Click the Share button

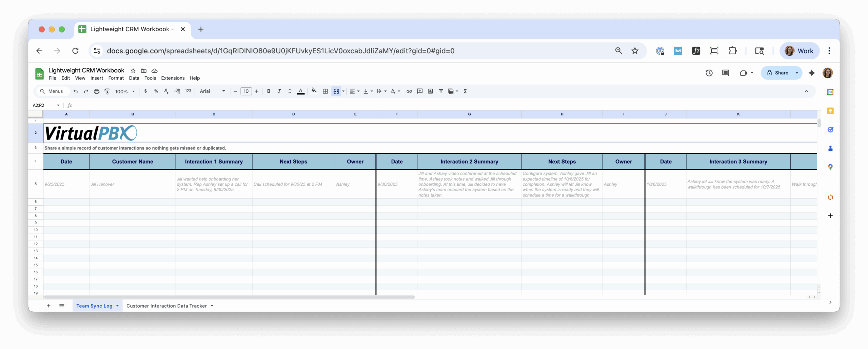coord(777,73)
